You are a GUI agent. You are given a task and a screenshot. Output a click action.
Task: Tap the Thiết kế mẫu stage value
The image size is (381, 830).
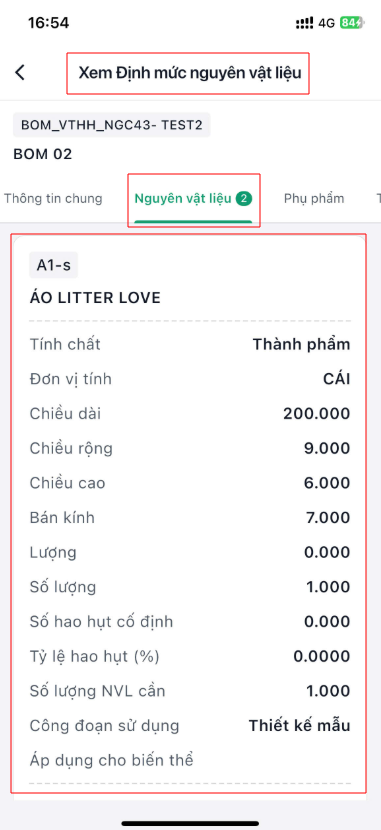click(300, 725)
